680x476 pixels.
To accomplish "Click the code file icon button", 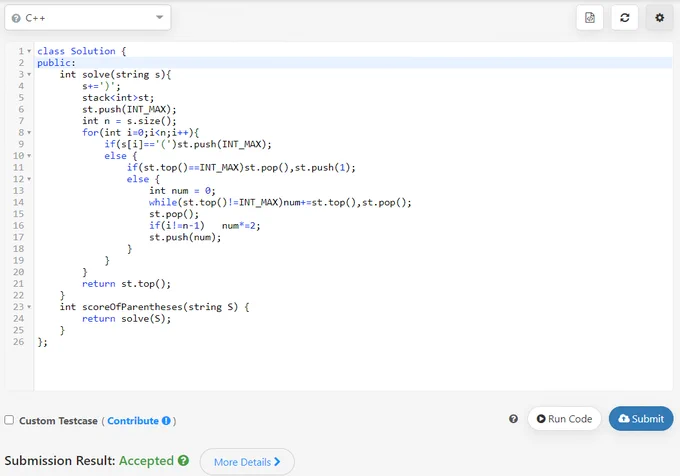I will click(590, 18).
